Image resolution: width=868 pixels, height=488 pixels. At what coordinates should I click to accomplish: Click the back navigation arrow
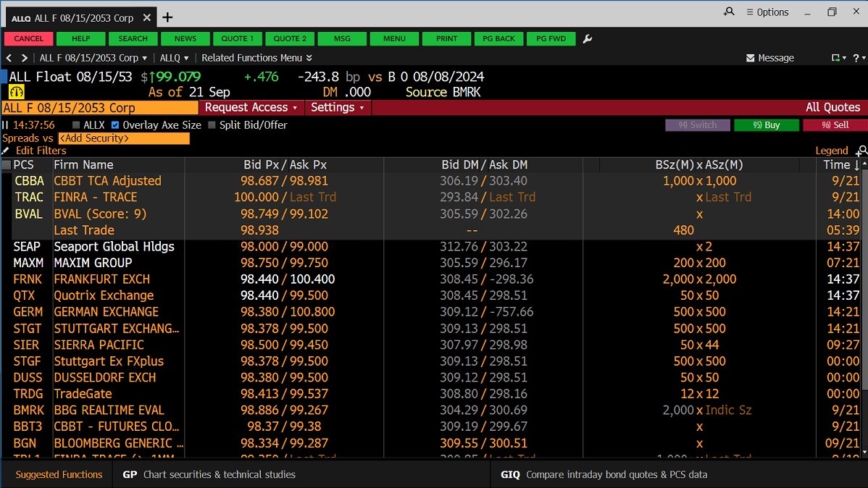(x=9, y=58)
